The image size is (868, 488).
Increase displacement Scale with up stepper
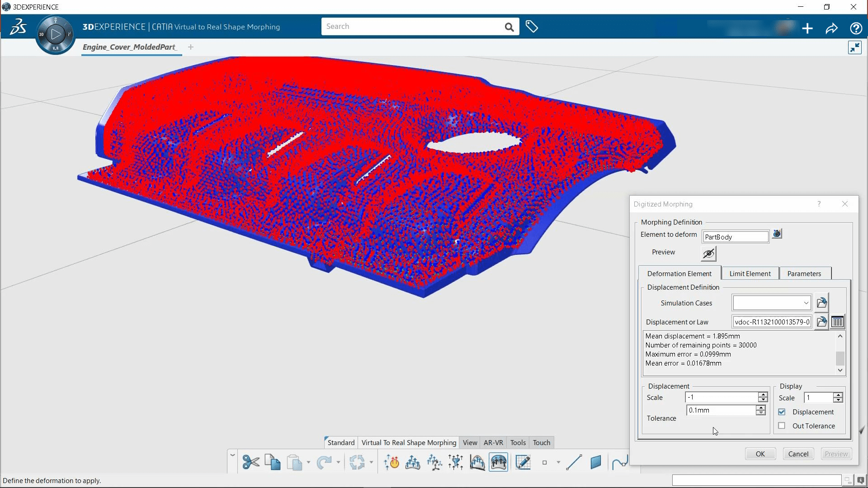coord(763,394)
